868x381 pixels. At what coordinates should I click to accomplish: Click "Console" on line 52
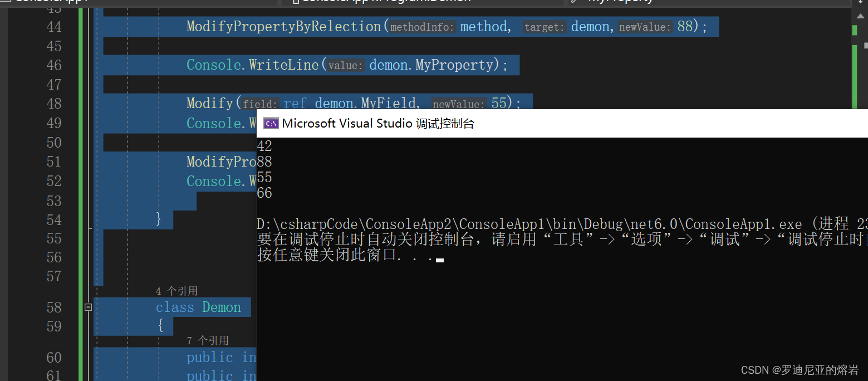tap(213, 181)
